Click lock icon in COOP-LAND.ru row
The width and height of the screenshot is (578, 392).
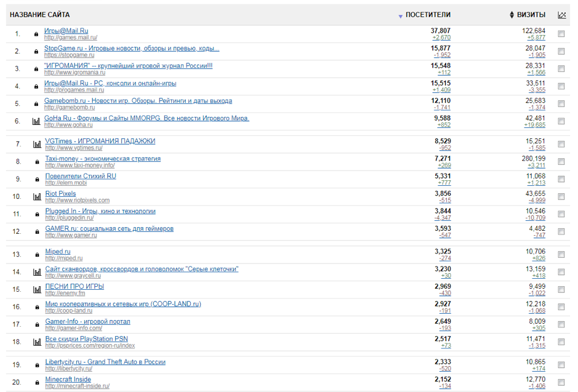point(37,307)
